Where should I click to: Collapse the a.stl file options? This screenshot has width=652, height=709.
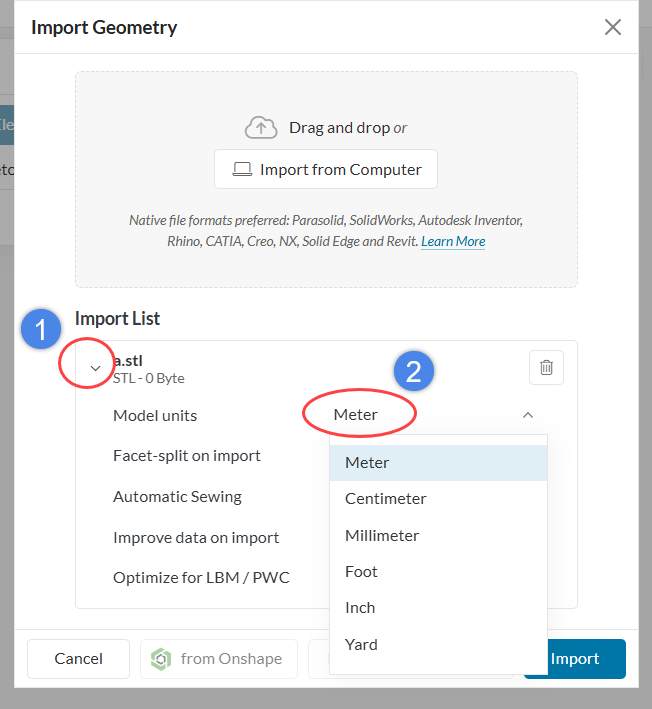tap(95, 368)
